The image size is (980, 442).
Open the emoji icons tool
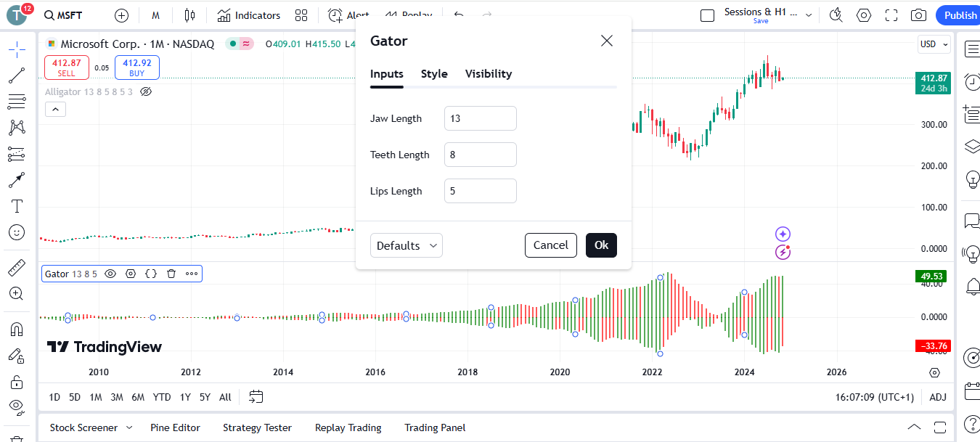[x=17, y=232]
